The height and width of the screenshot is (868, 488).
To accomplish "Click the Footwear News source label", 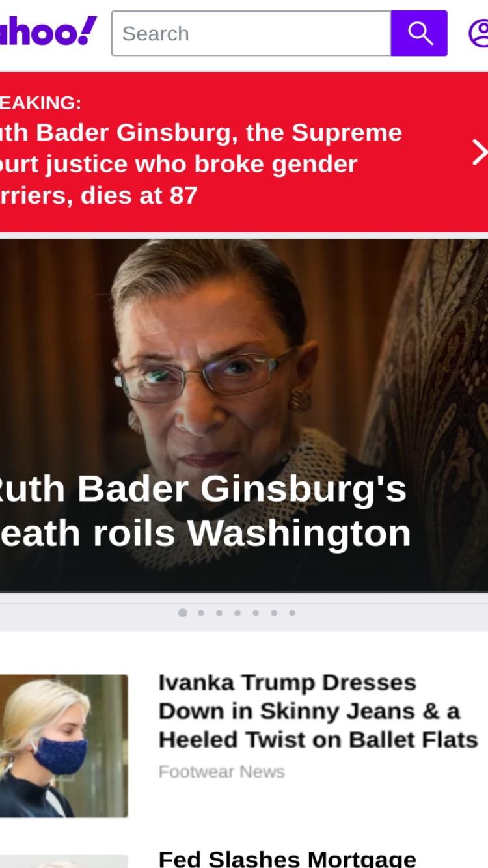I will point(222,772).
